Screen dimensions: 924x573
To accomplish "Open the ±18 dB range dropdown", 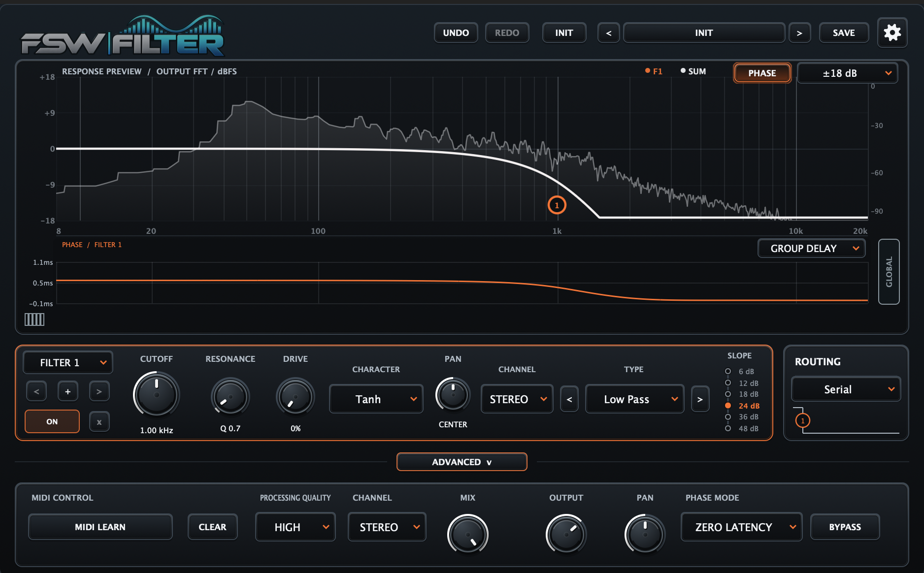I will (x=847, y=73).
